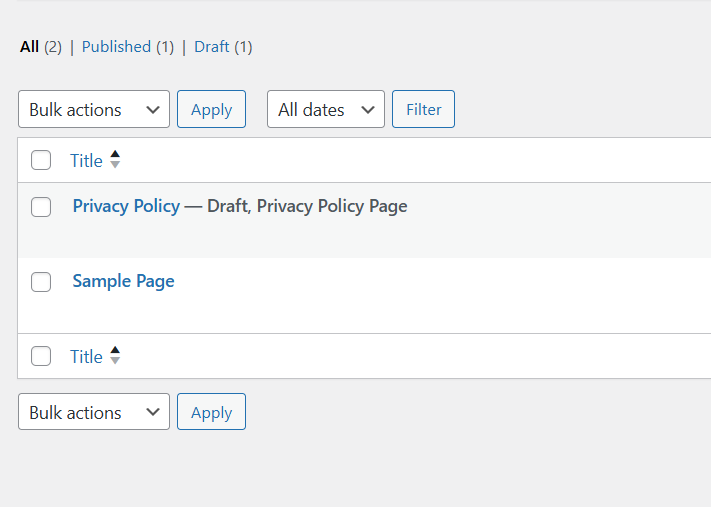This screenshot has width=711, height=507.
Task: Click chevron on bottom Bulk actions dropdown
Action: (x=153, y=412)
